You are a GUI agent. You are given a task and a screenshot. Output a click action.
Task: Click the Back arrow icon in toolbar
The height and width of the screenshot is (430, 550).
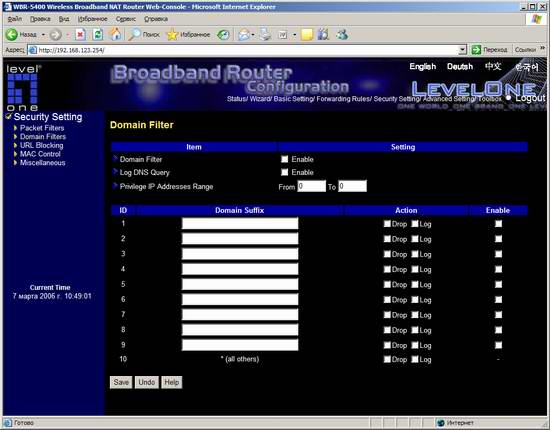click(12, 34)
